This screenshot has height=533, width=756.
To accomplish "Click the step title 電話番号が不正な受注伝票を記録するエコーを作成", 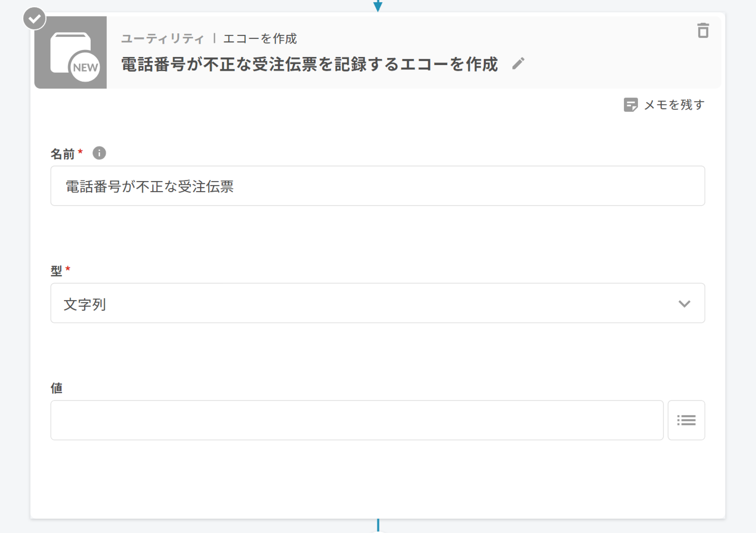I will (x=309, y=64).
